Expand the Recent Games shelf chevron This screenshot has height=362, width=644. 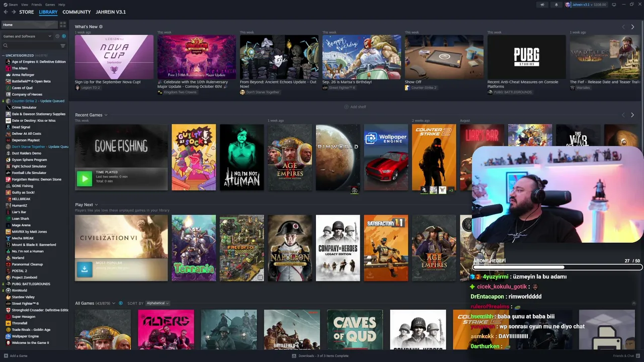point(106,115)
